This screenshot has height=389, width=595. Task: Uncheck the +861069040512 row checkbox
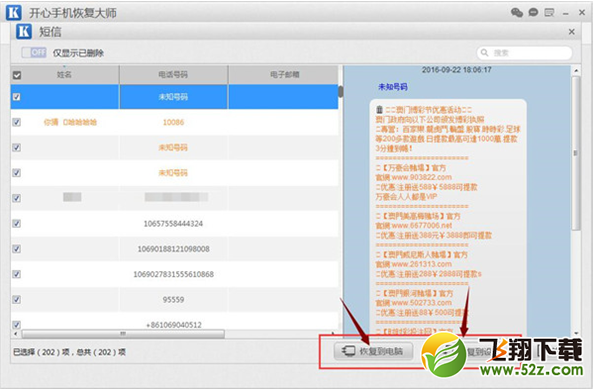(17, 324)
